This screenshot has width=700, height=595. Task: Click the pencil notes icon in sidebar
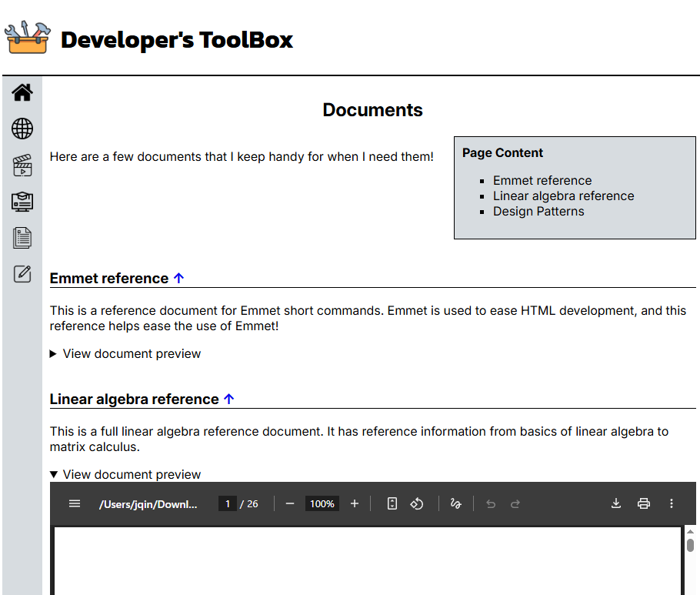click(22, 273)
